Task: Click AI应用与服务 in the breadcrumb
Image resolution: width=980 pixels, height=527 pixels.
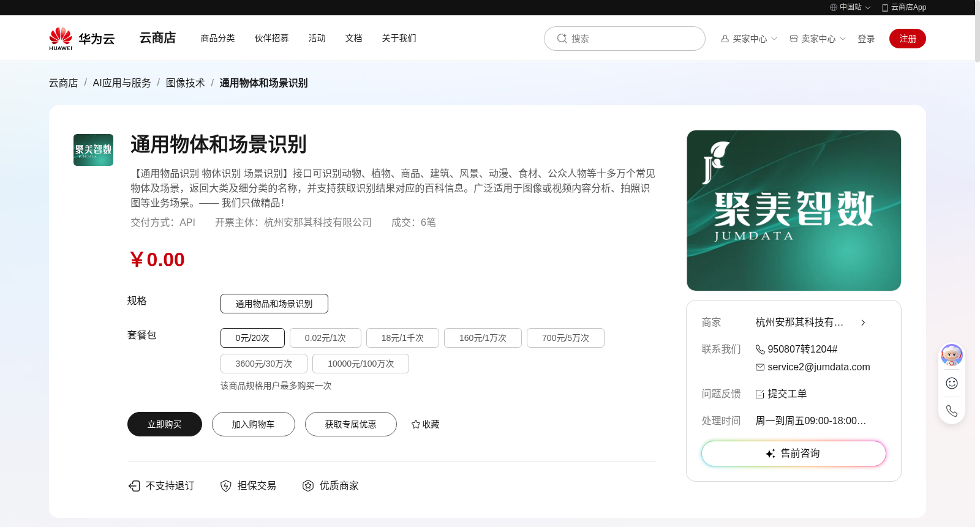Action: 122,83
